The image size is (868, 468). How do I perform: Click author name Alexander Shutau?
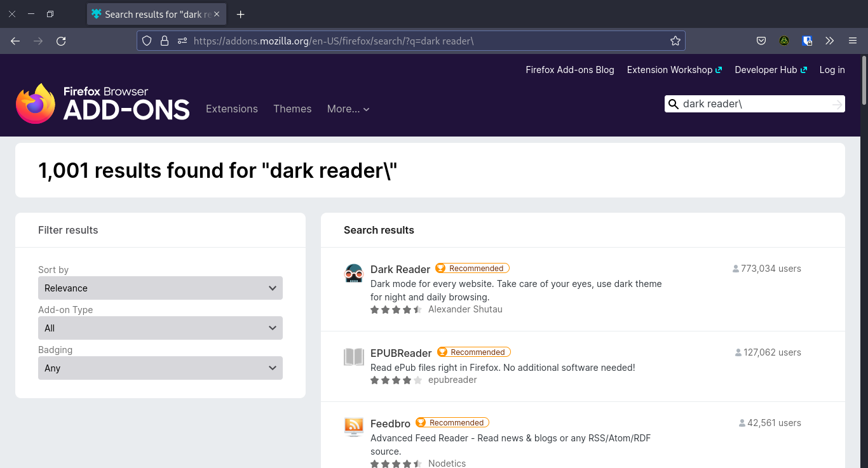click(x=465, y=309)
